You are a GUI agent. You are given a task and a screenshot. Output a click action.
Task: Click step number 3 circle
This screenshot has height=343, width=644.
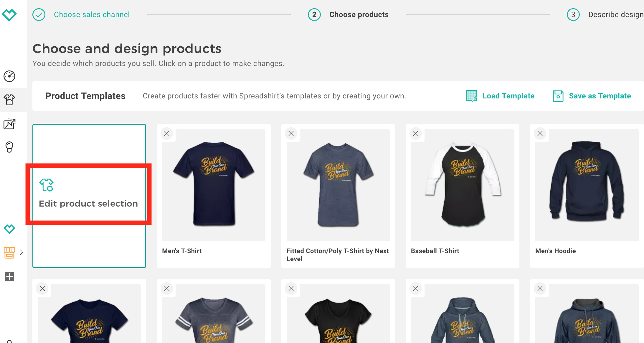[x=573, y=15]
